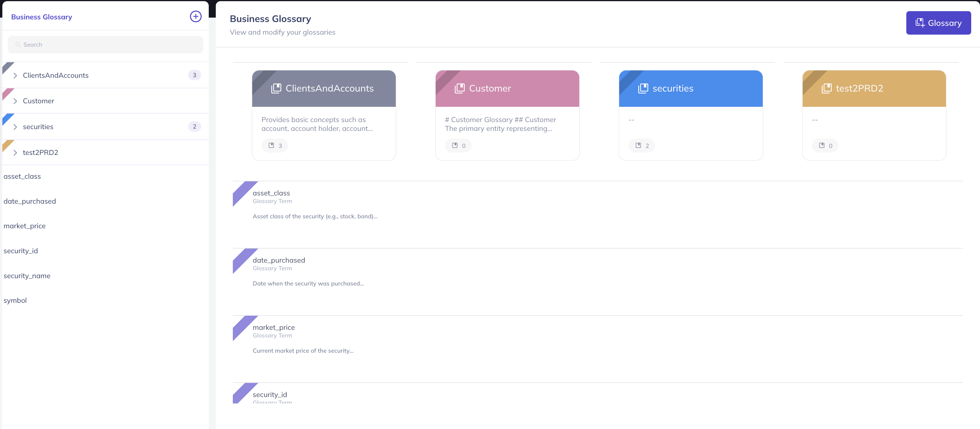This screenshot has height=429, width=980.
Task: Click the securities card glossary icon
Action: point(643,88)
